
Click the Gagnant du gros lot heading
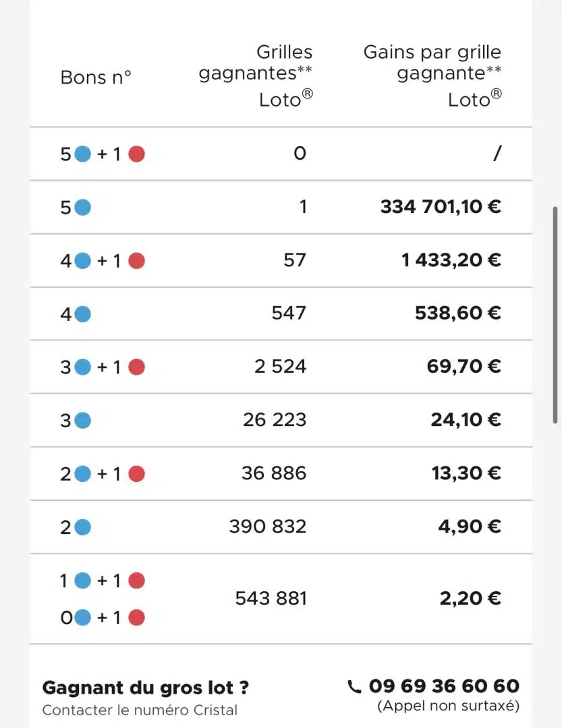click(x=146, y=688)
